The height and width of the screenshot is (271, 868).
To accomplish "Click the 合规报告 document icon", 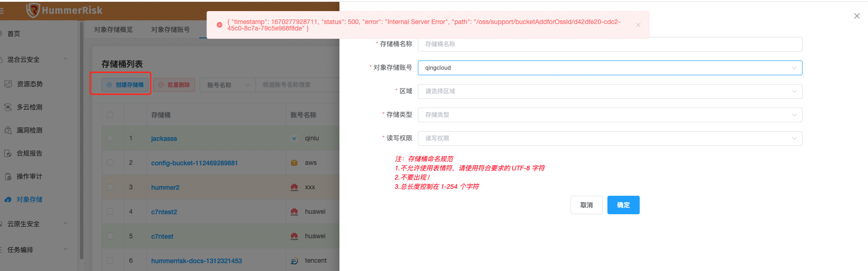I will 8,153.
